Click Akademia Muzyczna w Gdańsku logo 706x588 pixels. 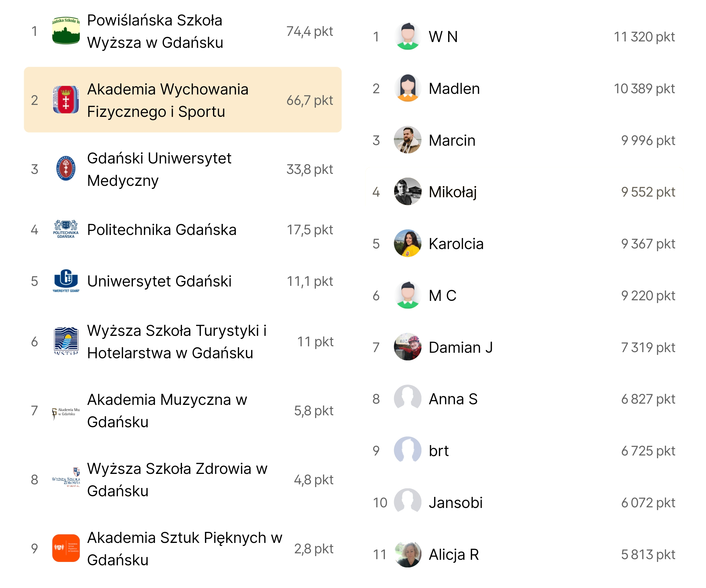66,411
